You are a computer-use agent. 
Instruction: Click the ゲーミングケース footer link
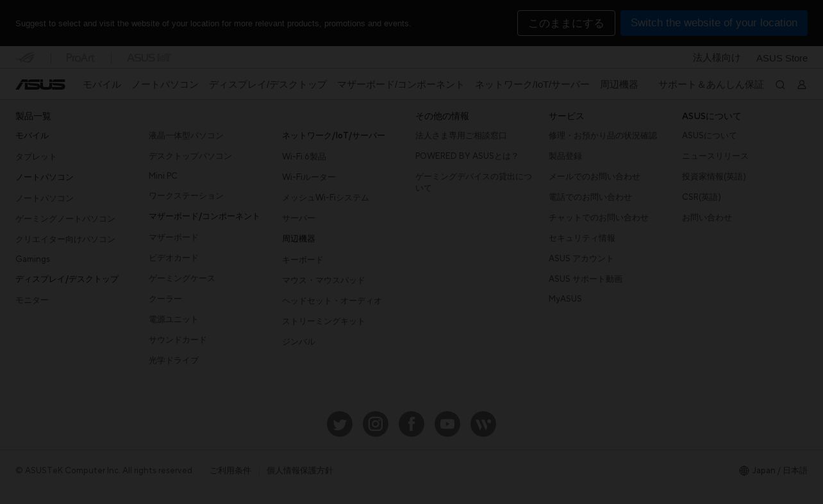click(x=182, y=279)
